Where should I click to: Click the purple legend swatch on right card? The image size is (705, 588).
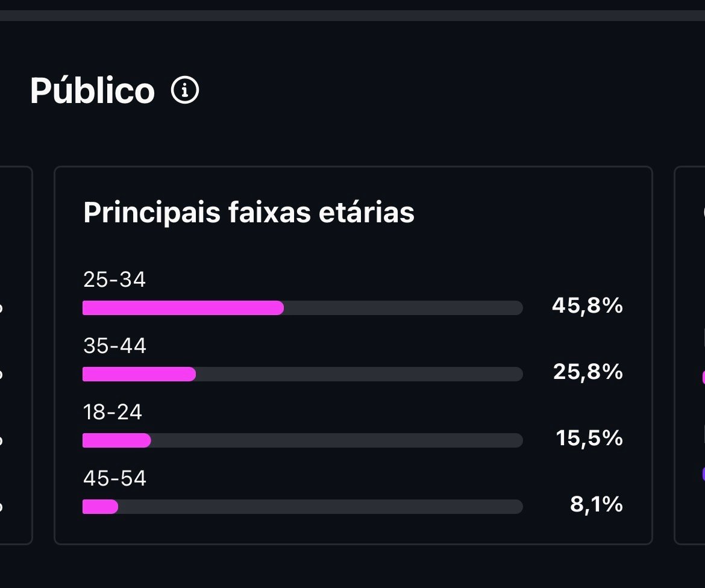coord(703,474)
